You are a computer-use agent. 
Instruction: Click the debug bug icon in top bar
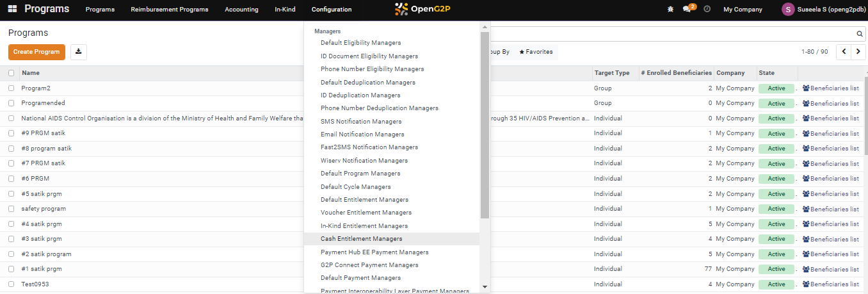(x=670, y=10)
